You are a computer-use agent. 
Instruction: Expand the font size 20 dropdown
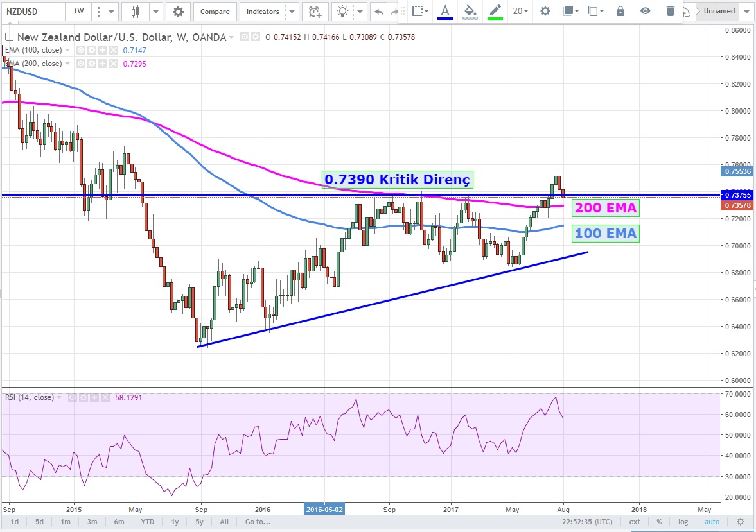point(520,11)
